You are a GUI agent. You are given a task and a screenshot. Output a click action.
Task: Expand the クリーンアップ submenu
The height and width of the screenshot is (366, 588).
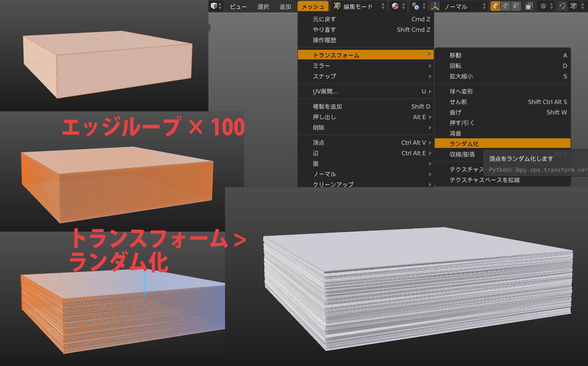(x=365, y=184)
